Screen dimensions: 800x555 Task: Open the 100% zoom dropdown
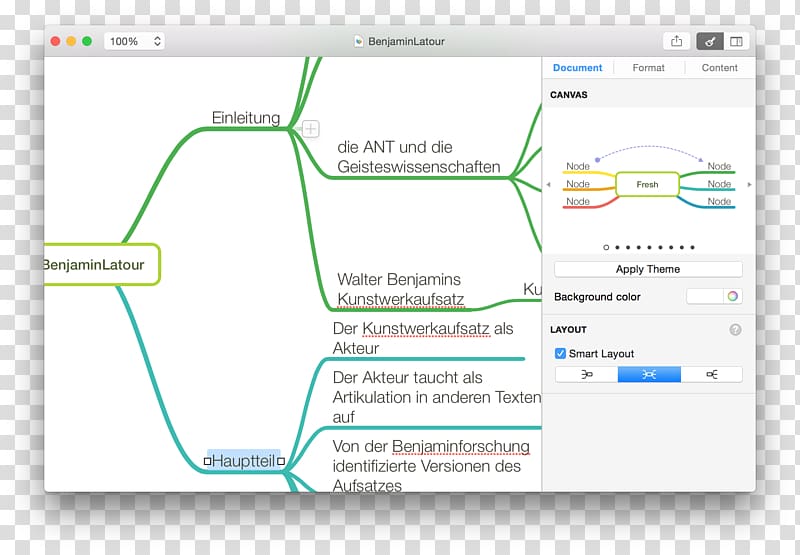(x=135, y=41)
